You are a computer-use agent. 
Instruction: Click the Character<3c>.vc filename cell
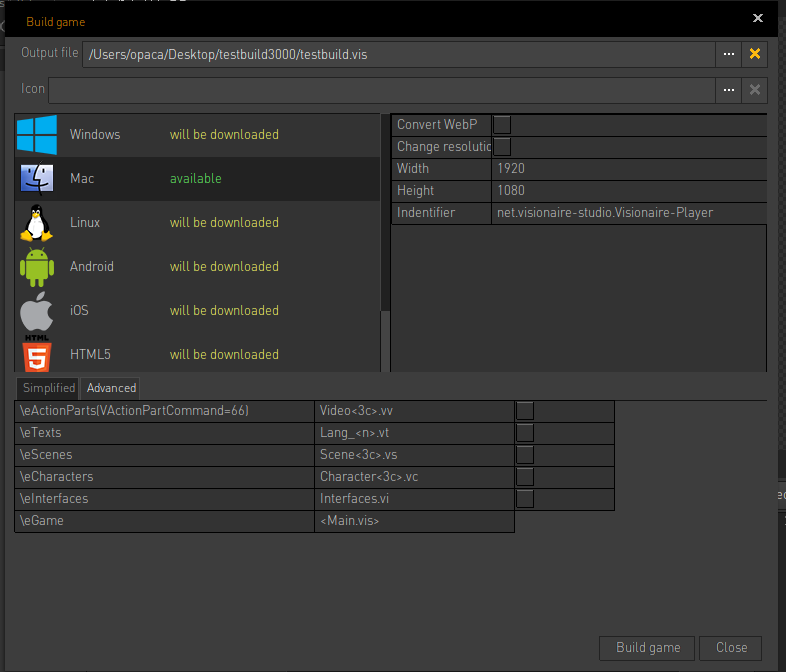(415, 477)
